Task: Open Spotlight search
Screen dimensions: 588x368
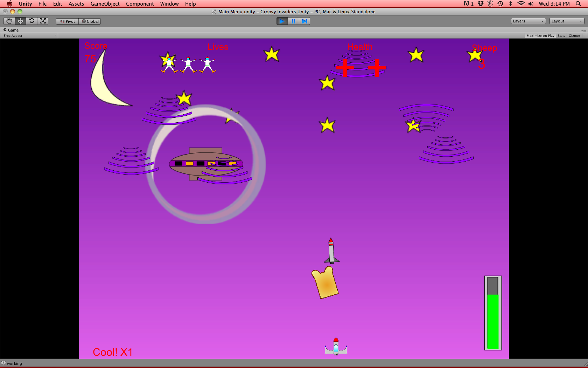Action: [578, 4]
